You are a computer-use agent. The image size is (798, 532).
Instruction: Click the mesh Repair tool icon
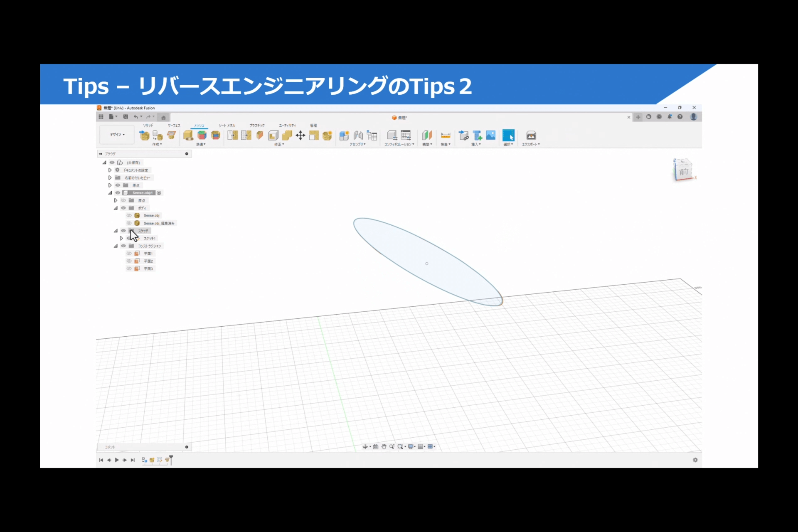(x=188, y=135)
